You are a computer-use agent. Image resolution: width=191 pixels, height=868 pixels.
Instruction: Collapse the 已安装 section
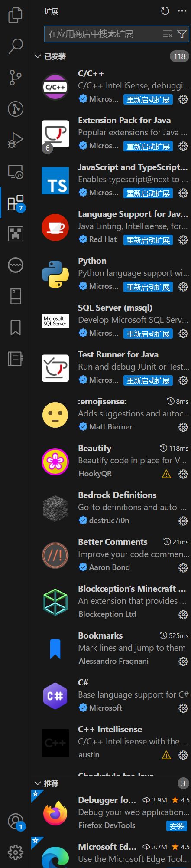click(x=38, y=56)
